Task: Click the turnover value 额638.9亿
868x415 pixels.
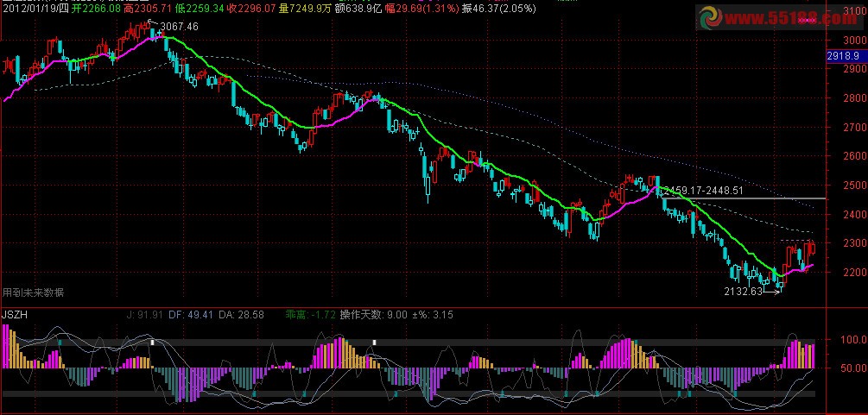Action: (358, 9)
